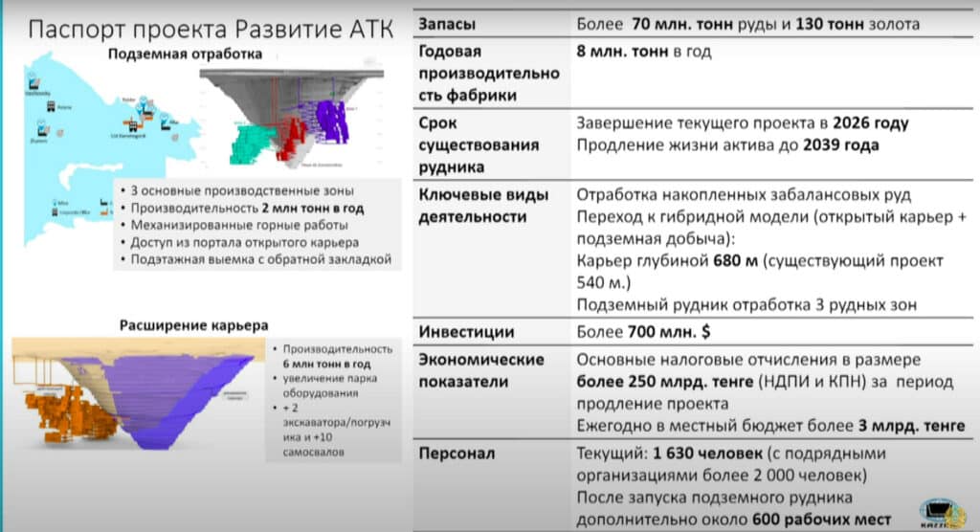Click 'Продление жизни актива до 2039 года'
Screen dimensions: 980x532
pos(727,145)
